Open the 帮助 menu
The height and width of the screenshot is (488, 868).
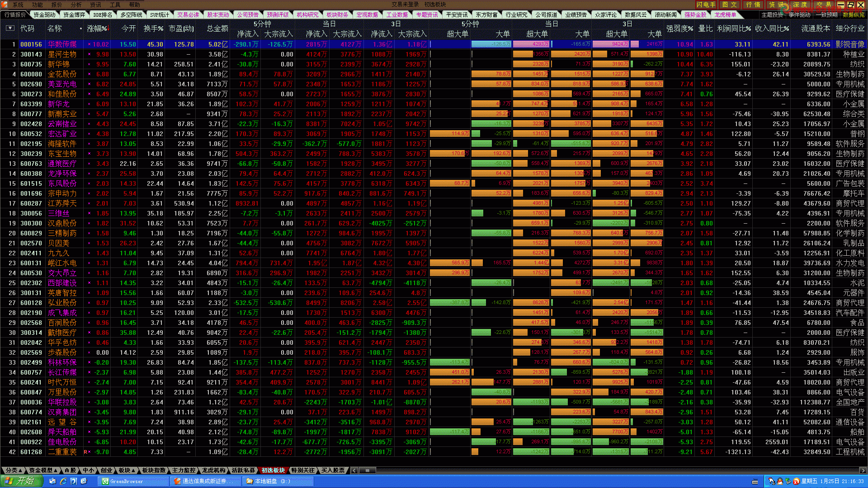(135, 5)
